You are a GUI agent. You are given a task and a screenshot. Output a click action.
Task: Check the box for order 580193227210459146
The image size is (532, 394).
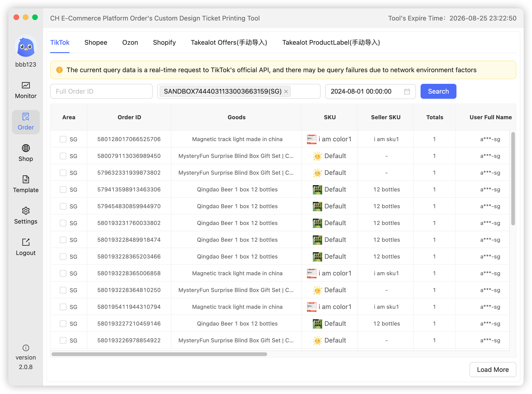click(x=63, y=324)
